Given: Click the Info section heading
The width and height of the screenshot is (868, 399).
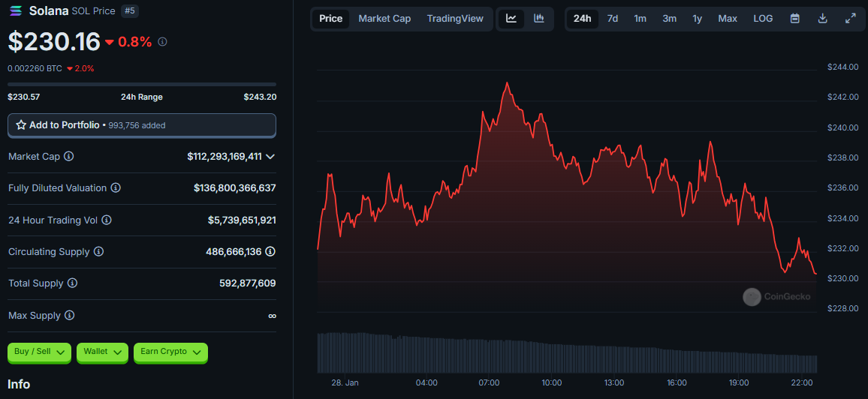Looking at the screenshot, I should tap(19, 384).
